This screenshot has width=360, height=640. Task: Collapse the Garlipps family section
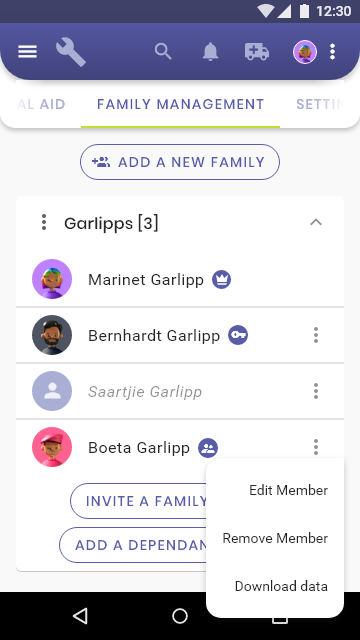point(316,222)
